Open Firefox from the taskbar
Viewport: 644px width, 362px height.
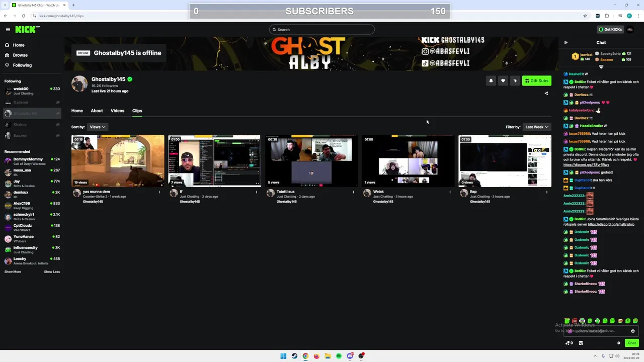(316, 356)
